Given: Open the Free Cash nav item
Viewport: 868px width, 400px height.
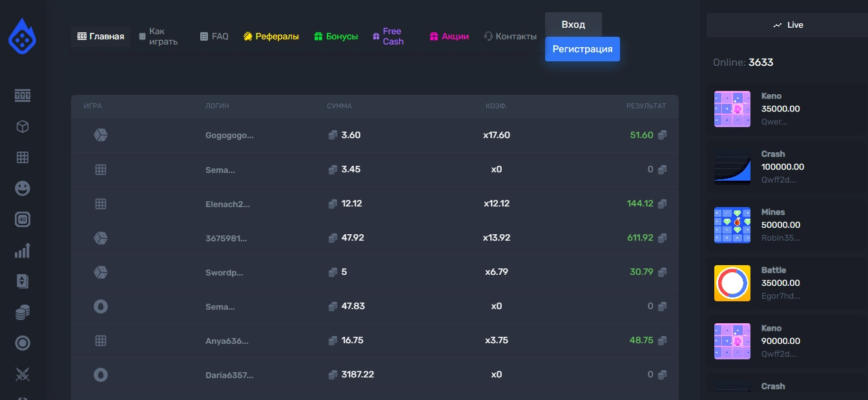Looking at the screenshot, I should click(389, 37).
